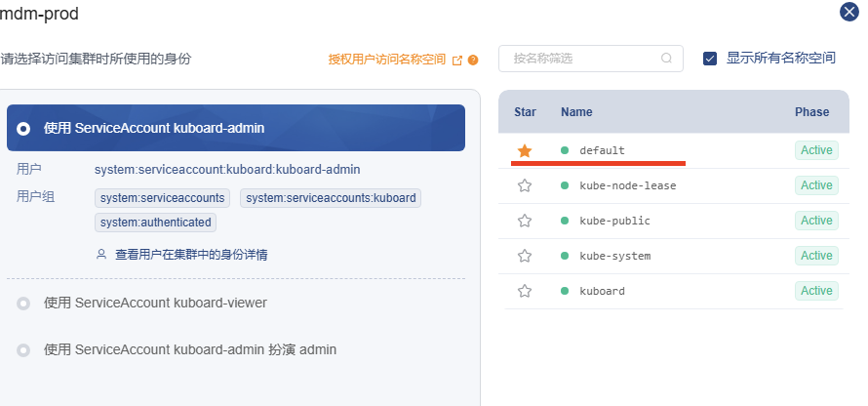Screen dimensions: 868x406
Task: Star the kube-public namespace
Action: pos(525,221)
